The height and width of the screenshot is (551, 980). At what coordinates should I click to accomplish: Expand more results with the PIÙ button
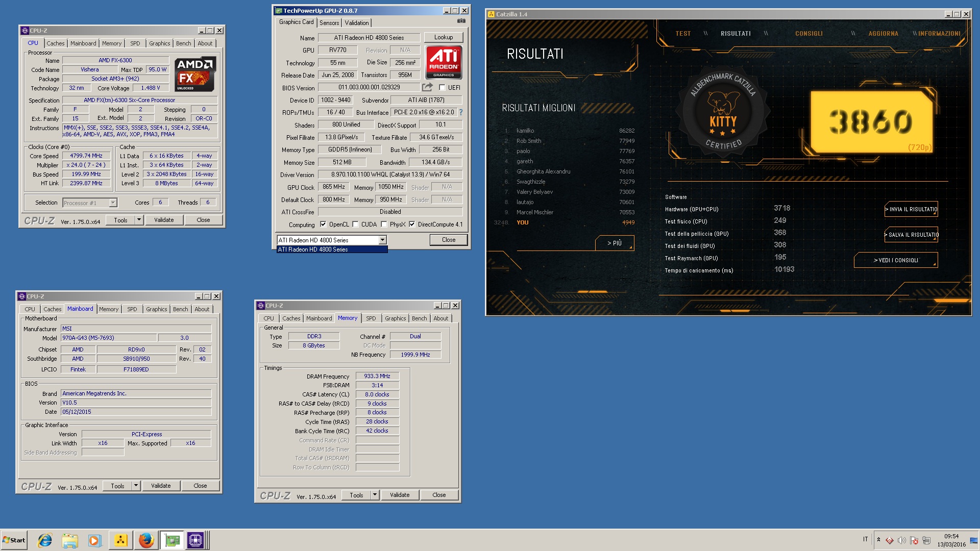click(615, 243)
